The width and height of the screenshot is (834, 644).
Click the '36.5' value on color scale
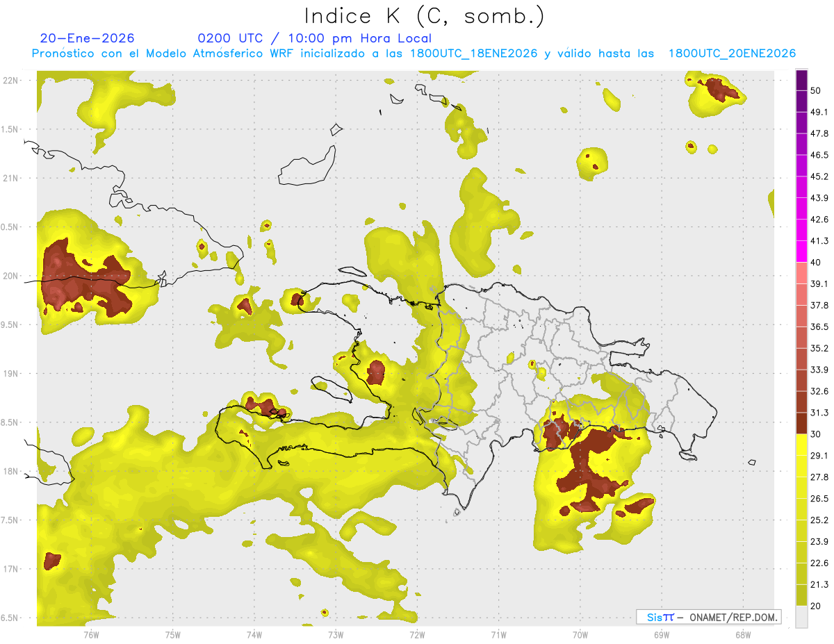[819, 327]
